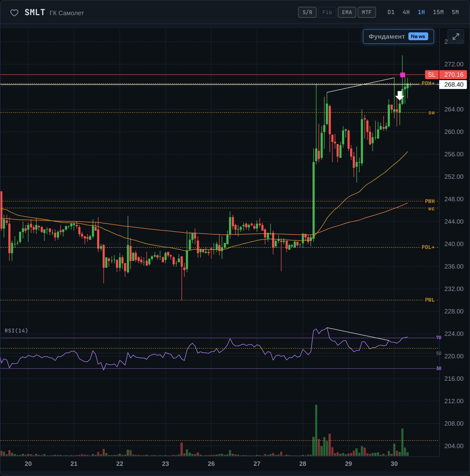Click the PWL level label

[430, 300]
